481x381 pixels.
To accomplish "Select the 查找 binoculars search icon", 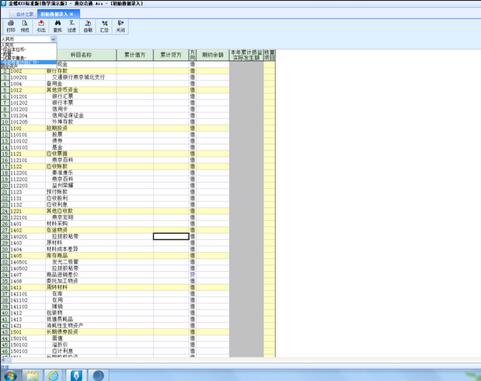I will click(x=58, y=26).
